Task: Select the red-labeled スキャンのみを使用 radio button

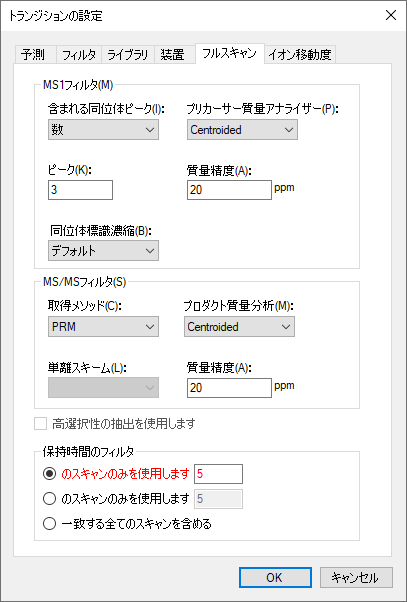Action: (x=49, y=474)
